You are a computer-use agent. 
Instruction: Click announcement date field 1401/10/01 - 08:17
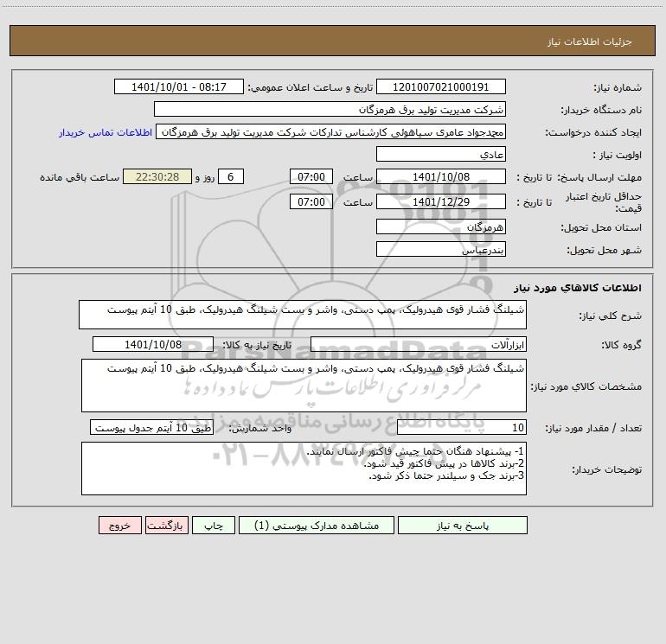pyautogui.click(x=179, y=86)
